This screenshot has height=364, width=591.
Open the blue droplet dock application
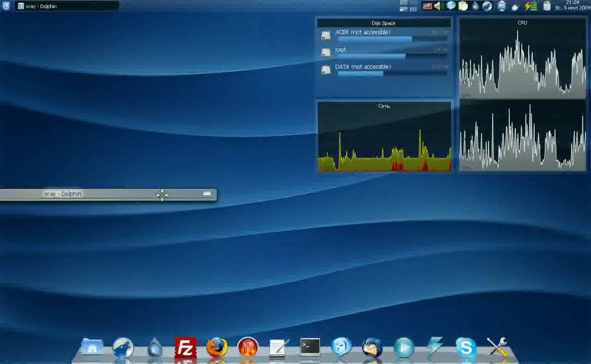tap(155, 347)
